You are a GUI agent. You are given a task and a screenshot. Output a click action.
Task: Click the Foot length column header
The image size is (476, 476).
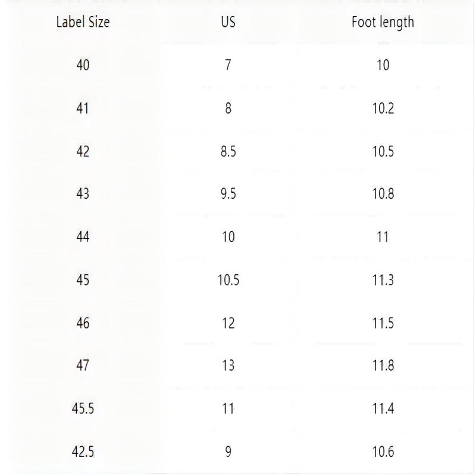tap(383, 23)
